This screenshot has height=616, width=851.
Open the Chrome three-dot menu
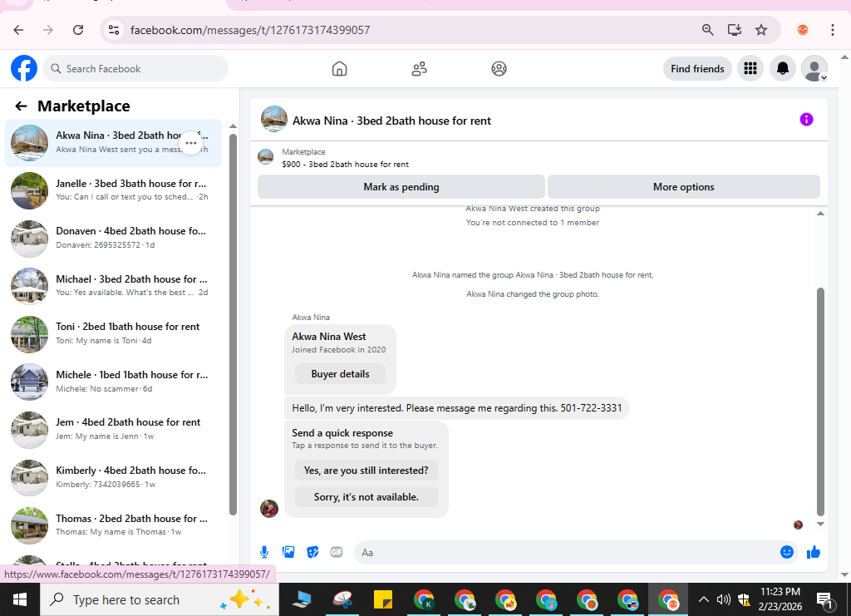[832, 30]
